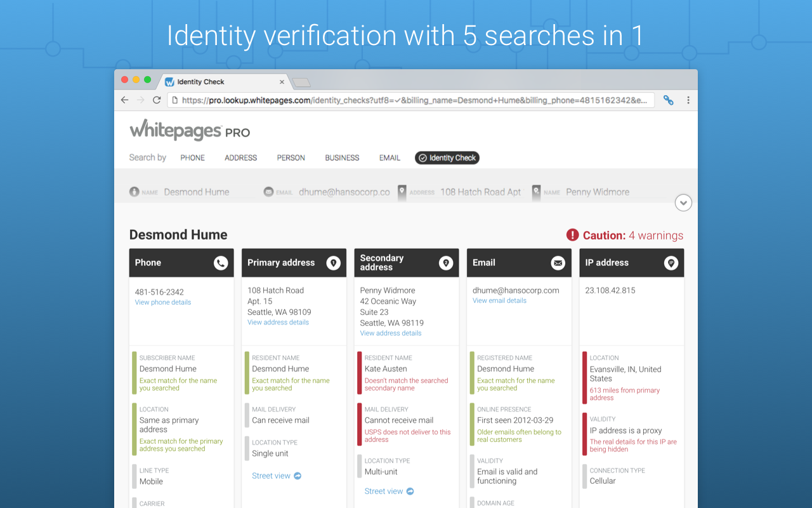Select the Identity Check search option
This screenshot has width=812, height=508.
447,158
